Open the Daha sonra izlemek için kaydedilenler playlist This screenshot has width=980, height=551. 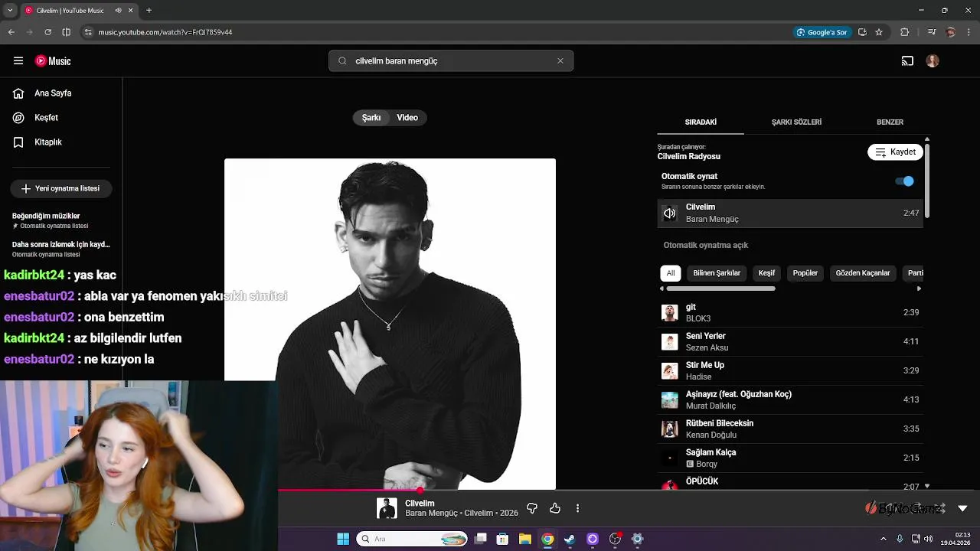61,249
